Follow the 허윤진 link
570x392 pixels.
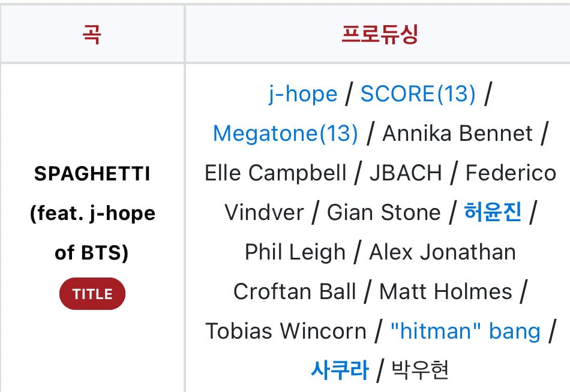click(493, 212)
